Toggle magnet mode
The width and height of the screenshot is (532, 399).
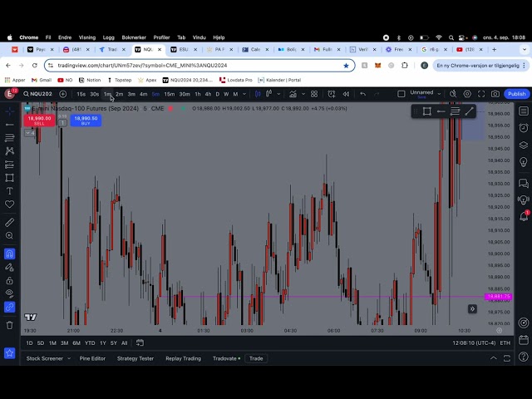click(x=9, y=254)
